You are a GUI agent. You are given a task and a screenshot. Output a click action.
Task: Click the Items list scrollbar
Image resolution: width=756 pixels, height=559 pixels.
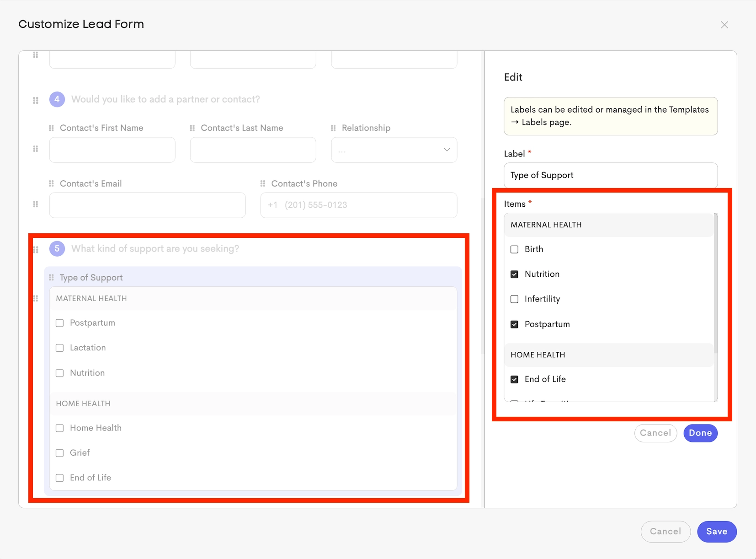coord(715,284)
